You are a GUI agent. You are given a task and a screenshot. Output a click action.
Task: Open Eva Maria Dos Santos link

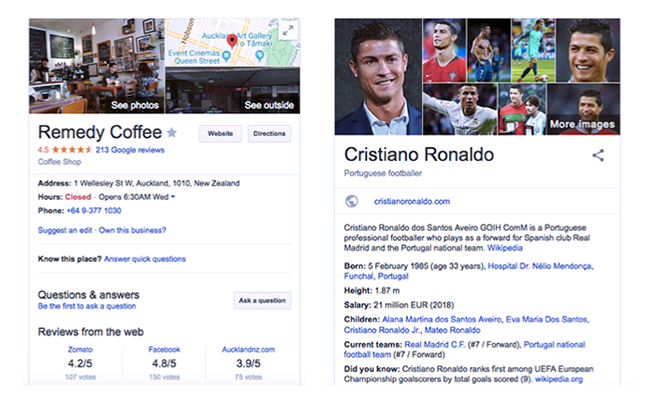click(546, 320)
